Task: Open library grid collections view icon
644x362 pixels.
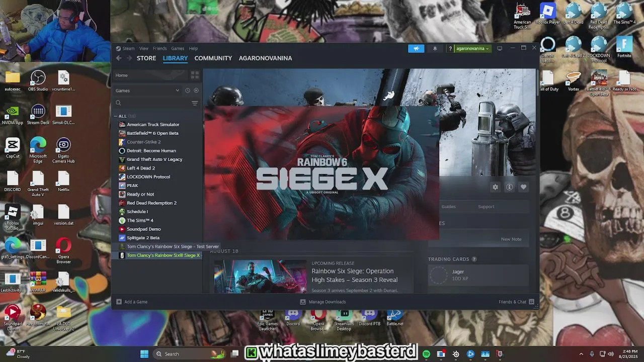Action: (x=195, y=75)
